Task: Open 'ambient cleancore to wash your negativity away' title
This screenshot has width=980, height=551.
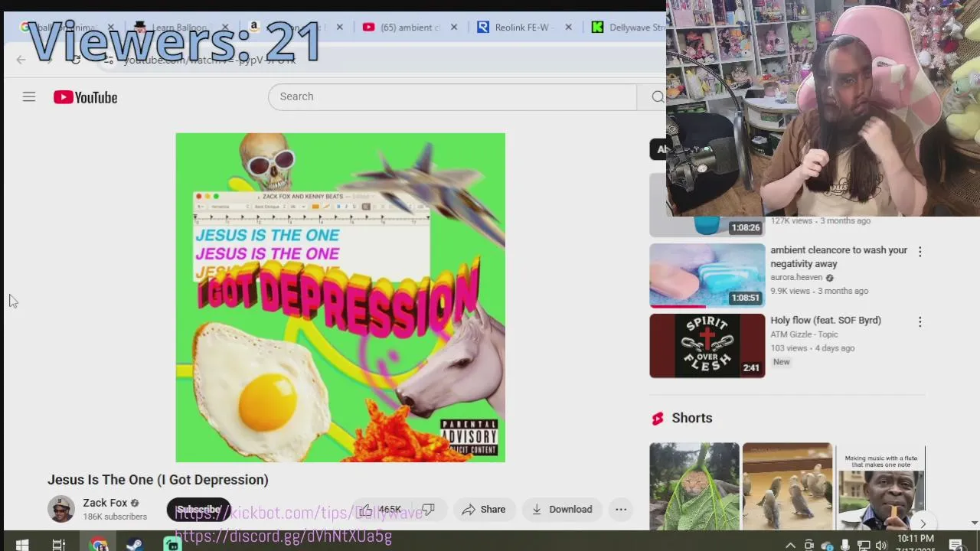Action: tap(838, 257)
